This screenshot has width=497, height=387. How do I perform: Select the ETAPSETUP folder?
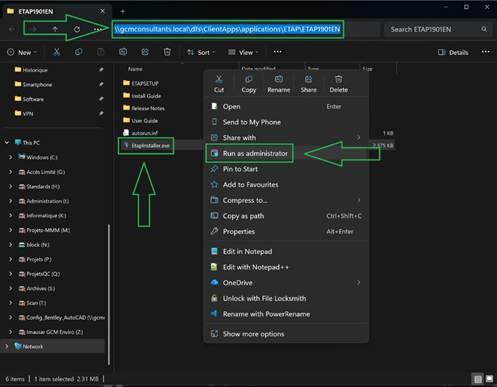click(x=141, y=83)
